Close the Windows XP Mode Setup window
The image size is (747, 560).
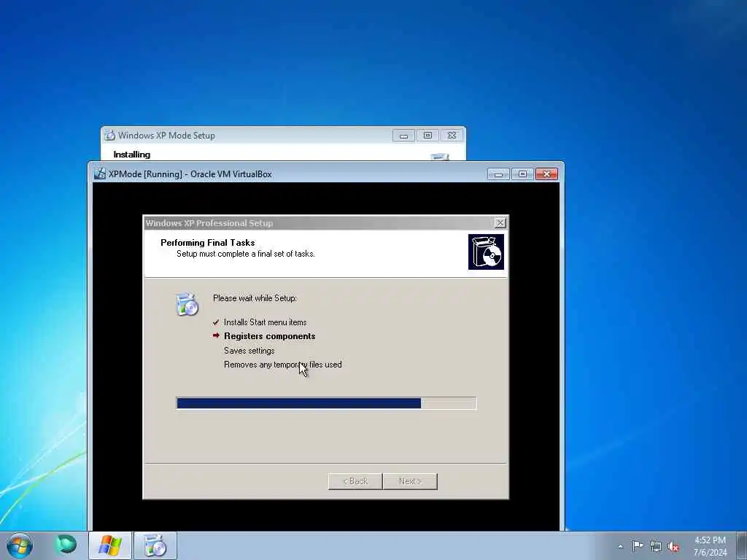coord(452,136)
